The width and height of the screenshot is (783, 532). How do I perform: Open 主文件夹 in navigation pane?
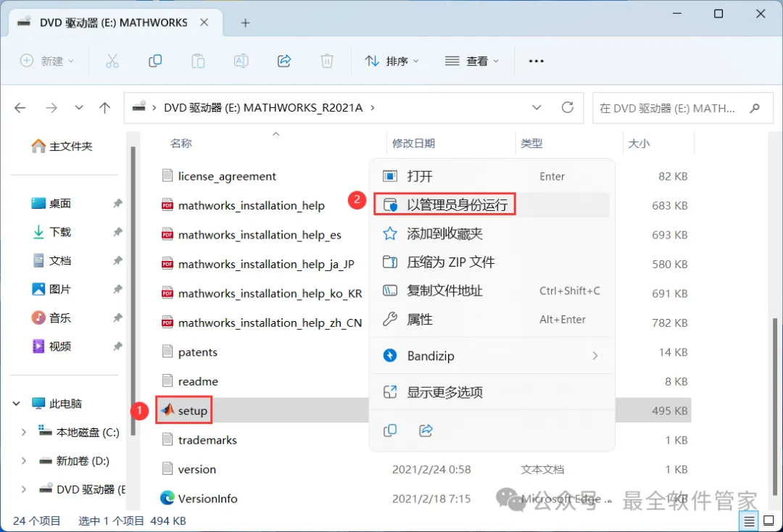tap(63, 146)
